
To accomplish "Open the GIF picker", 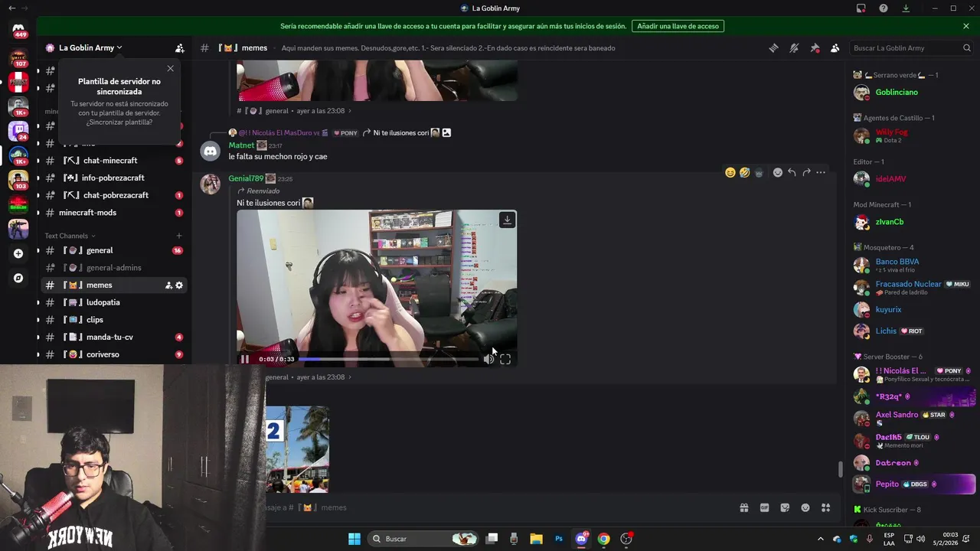I will coord(764,507).
